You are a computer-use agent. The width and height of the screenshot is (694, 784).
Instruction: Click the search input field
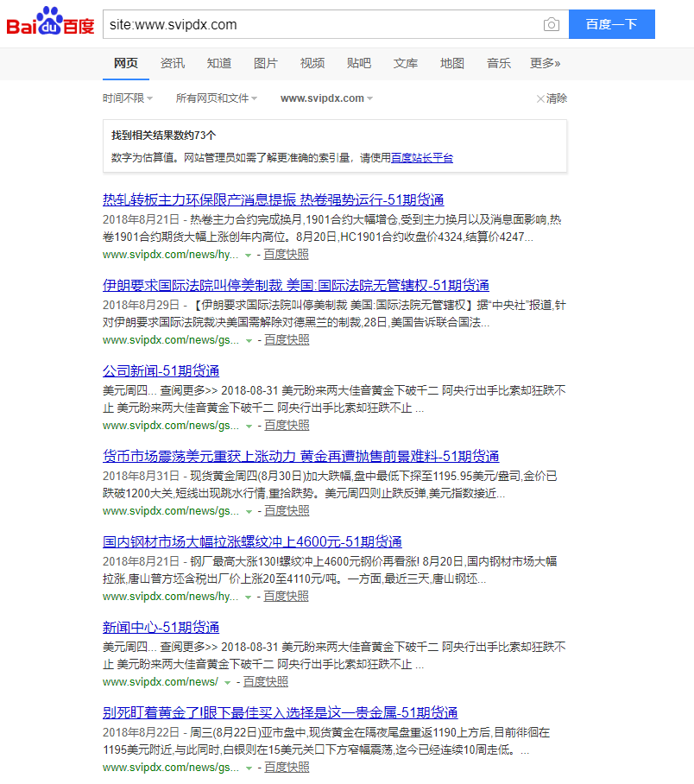(319, 24)
